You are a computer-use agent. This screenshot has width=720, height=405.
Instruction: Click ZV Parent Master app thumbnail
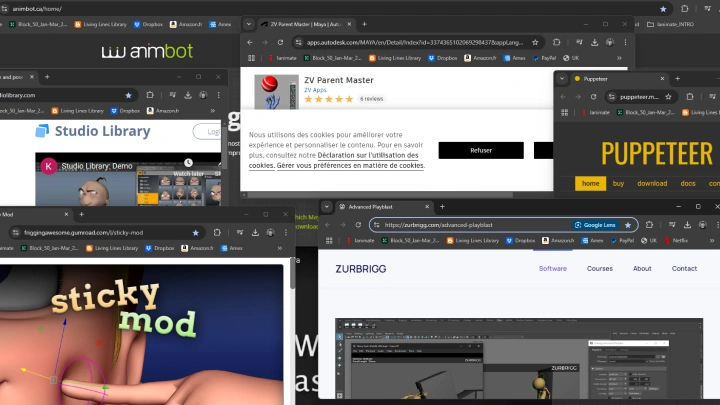point(276,92)
